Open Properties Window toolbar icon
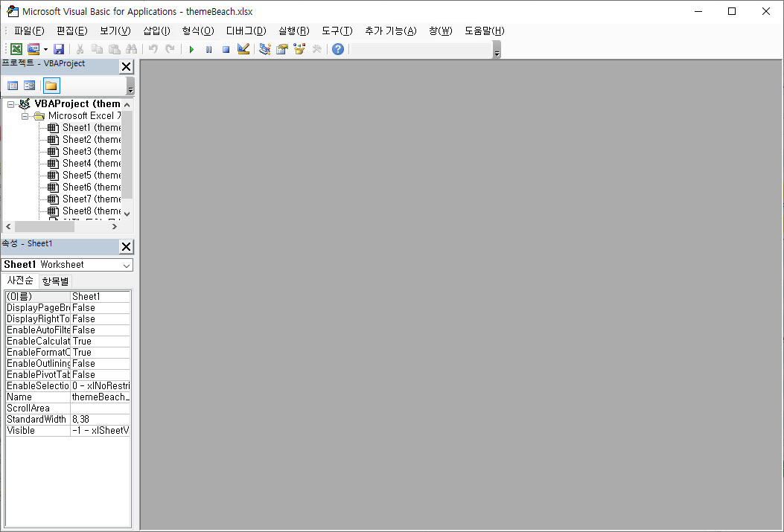 282,49
